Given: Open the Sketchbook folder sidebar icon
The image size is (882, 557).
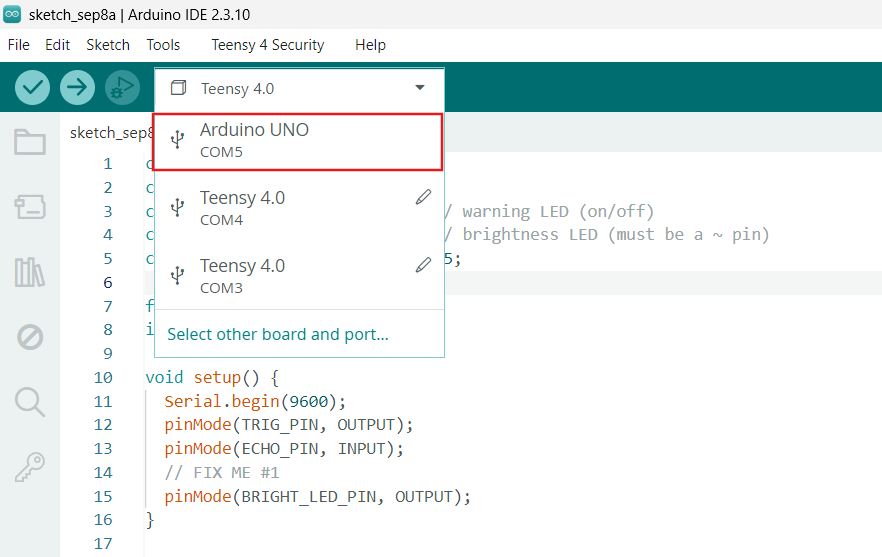Looking at the screenshot, I should click(x=30, y=142).
